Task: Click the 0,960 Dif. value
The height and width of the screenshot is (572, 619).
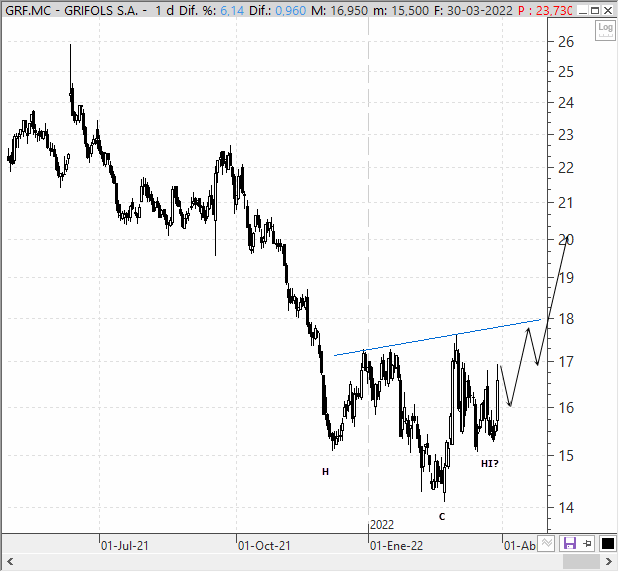Action: 290,11
